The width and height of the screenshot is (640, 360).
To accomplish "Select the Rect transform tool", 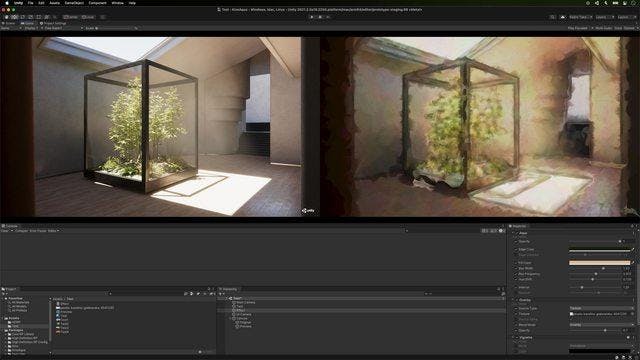I will tap(38, 17).
